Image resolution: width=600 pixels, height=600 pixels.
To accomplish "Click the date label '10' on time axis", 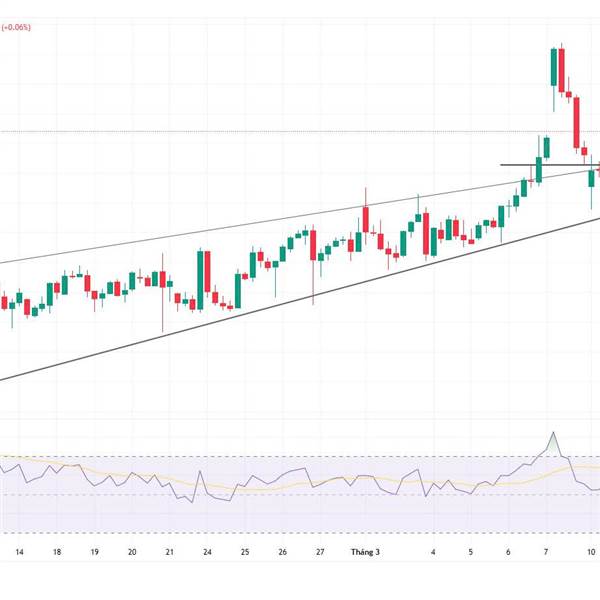I will point(591,552).
